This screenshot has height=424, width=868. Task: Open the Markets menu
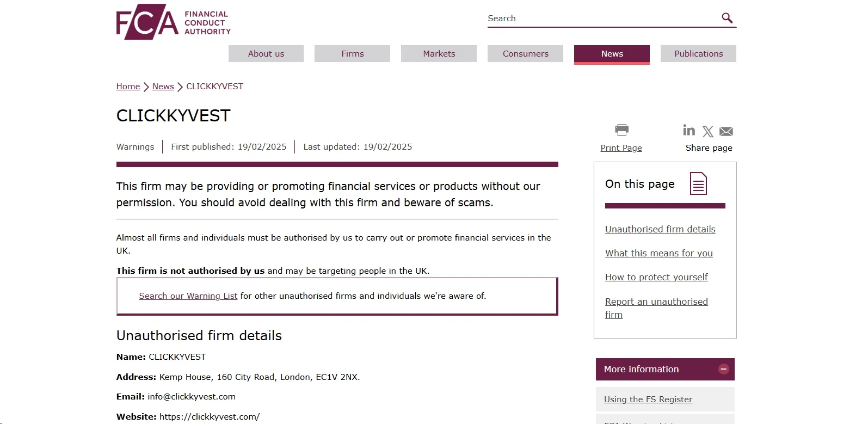pos(439,53)
